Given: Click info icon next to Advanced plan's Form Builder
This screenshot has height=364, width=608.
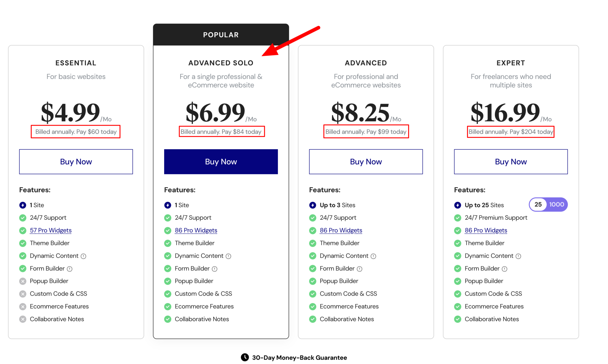Looking at the screenshot, I should pos(360,268).
